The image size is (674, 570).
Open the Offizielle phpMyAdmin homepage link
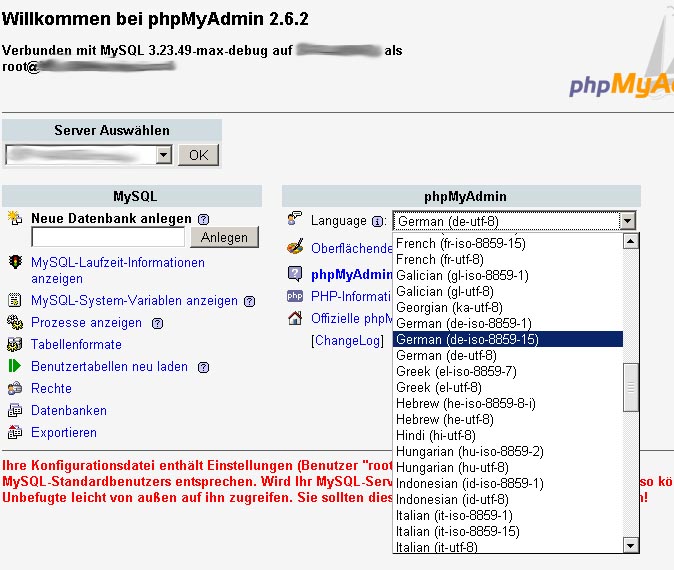pyautogui.click(x=352, y=318)
